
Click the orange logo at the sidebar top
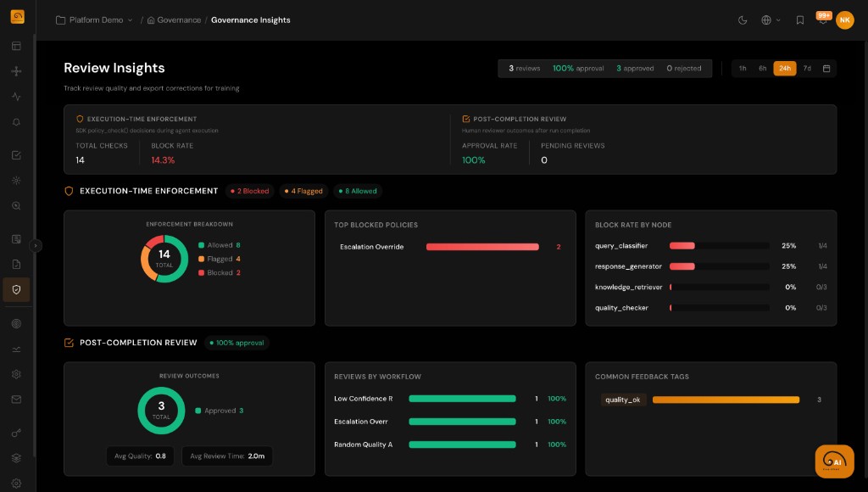(x=17, y=16)
